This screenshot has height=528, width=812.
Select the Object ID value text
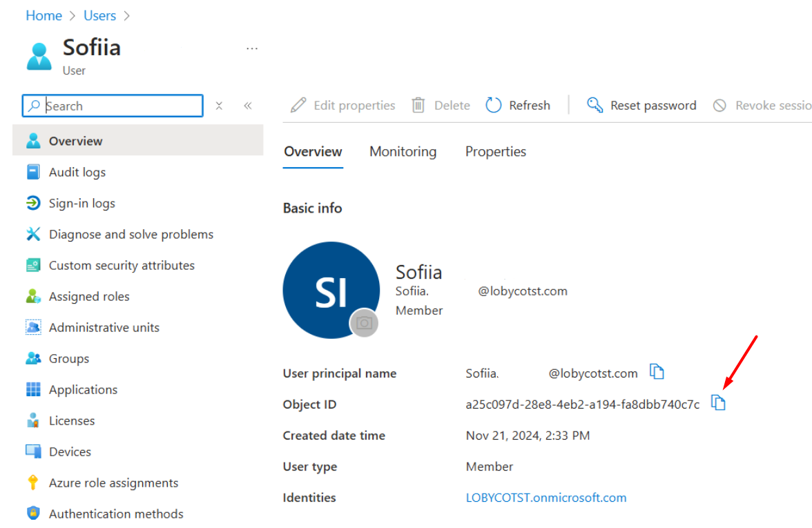tap(583, 404)
